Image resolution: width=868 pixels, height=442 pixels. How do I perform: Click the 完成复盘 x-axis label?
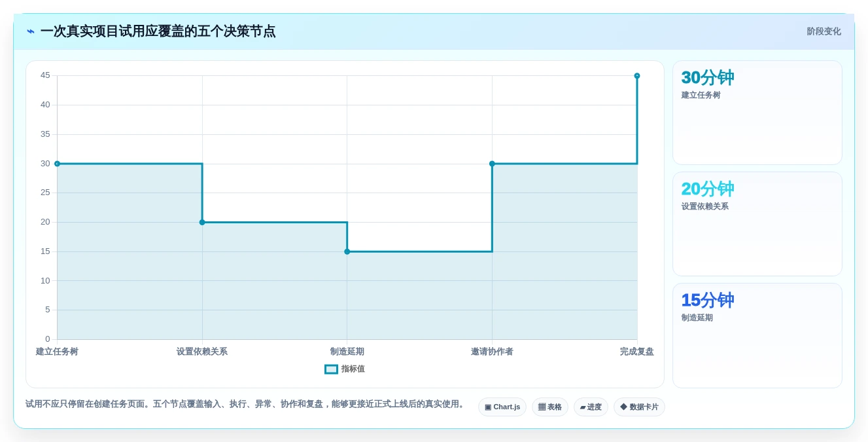[637, 352]
